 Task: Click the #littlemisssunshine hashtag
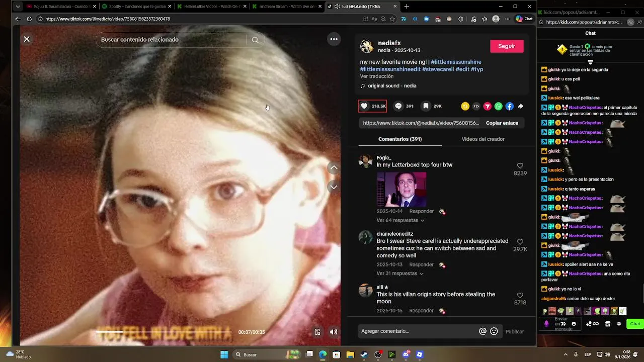[456, 62]
